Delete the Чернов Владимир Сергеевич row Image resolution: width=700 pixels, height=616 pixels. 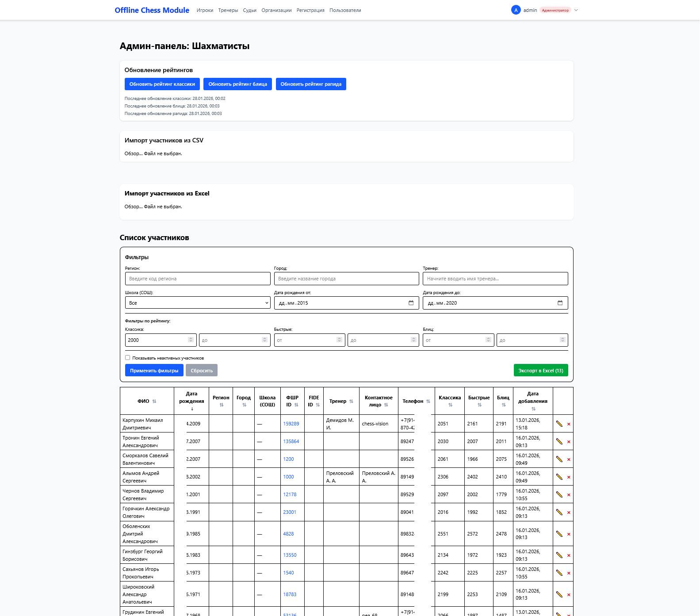tap(569, 495)
